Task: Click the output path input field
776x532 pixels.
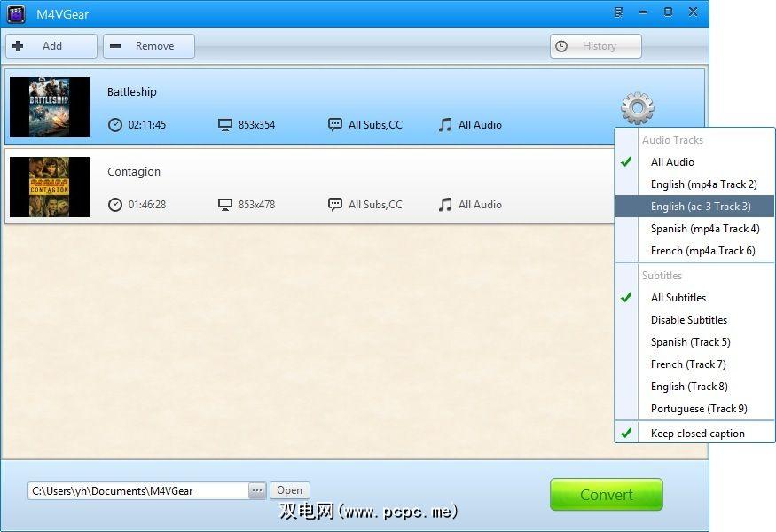Action: tap(138, 491)
